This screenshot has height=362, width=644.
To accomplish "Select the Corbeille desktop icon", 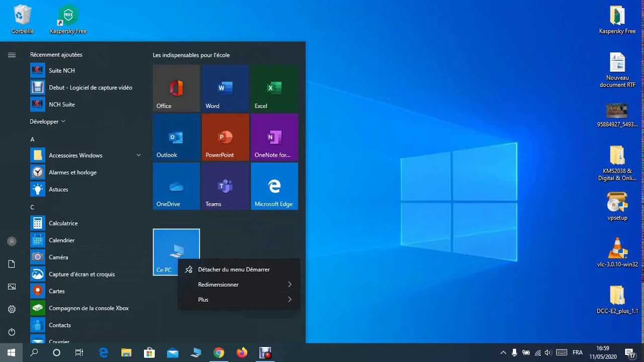I will [23, 20].
